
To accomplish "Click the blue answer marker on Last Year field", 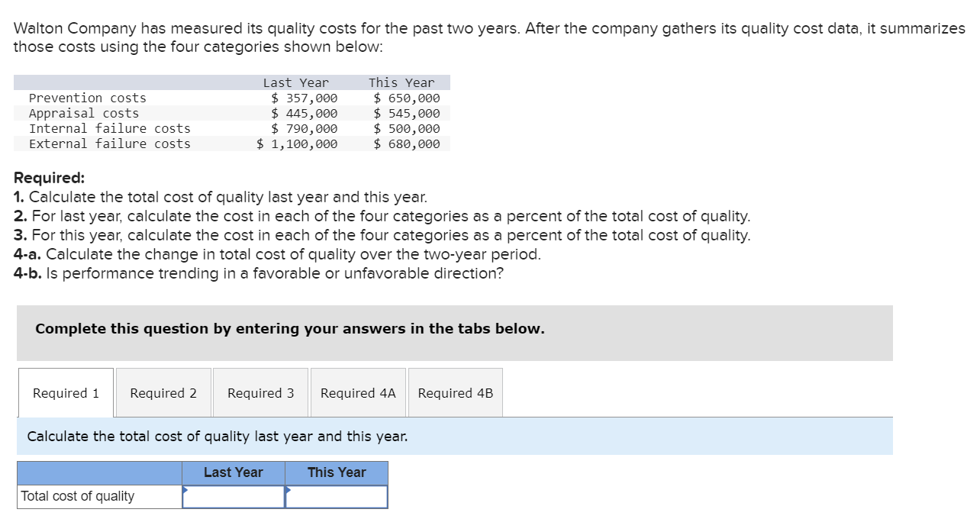I will pos(184,490).
